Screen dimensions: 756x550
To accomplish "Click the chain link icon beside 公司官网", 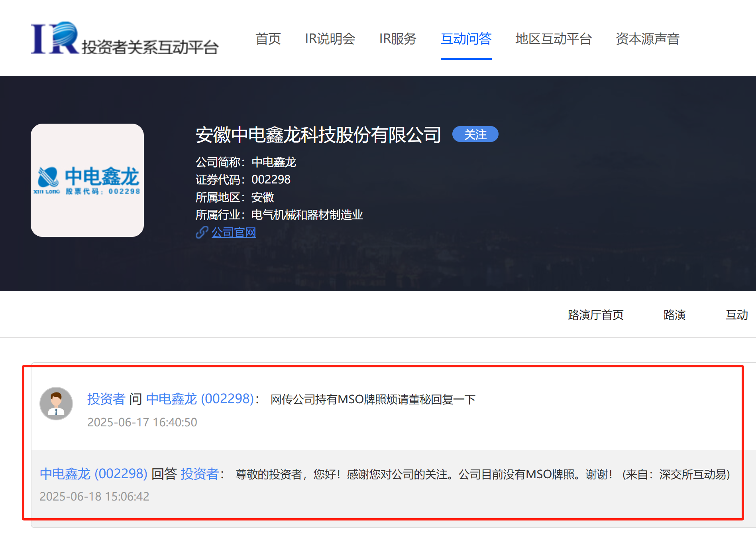I will 202,232.
